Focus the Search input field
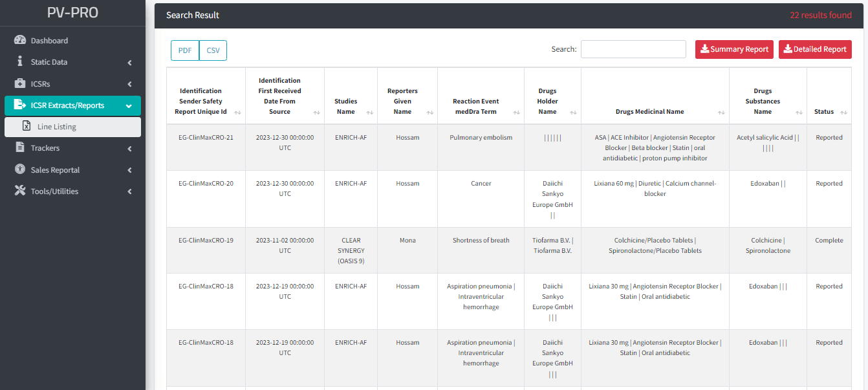Viewport: 868px width, 390px height. 633,49
